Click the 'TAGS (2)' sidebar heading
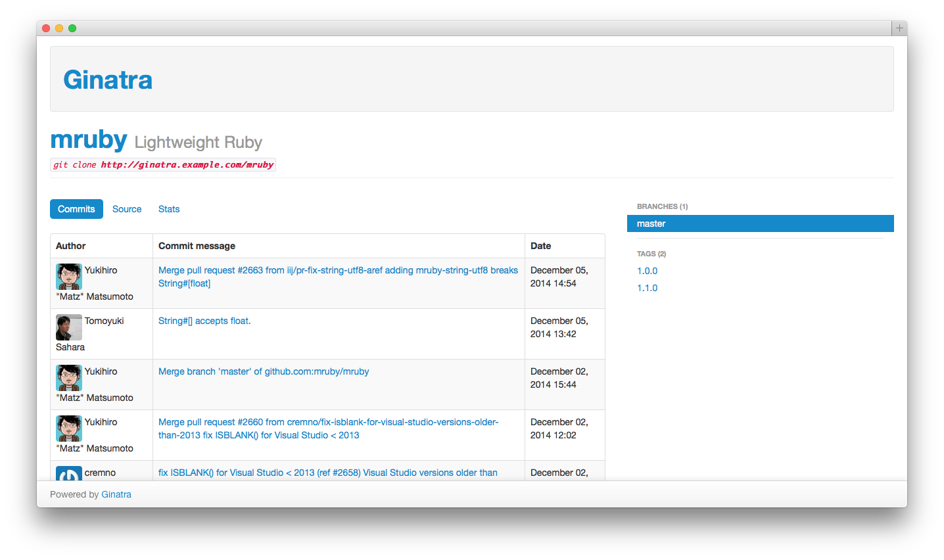Image resolution: width=944 pixels, height=560 pixels. [x=651, y=254]
